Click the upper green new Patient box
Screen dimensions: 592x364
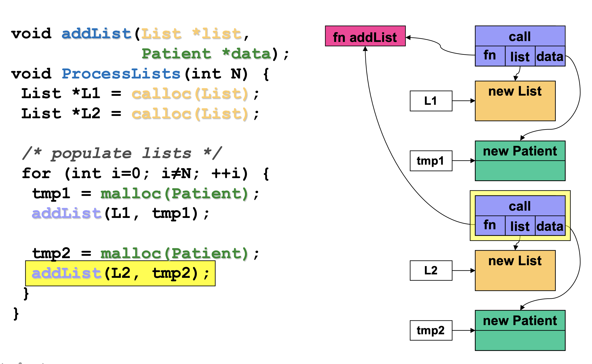click(x=520, y=161)
